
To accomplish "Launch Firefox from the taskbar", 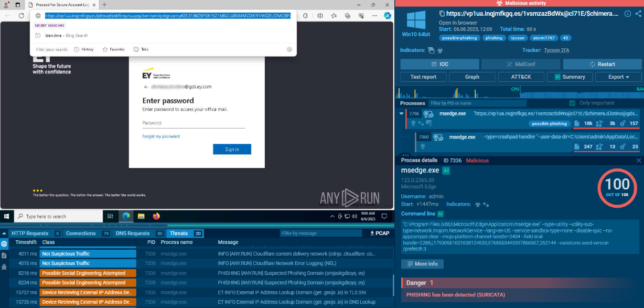I will pyautogui.click(x=156, y=216).
